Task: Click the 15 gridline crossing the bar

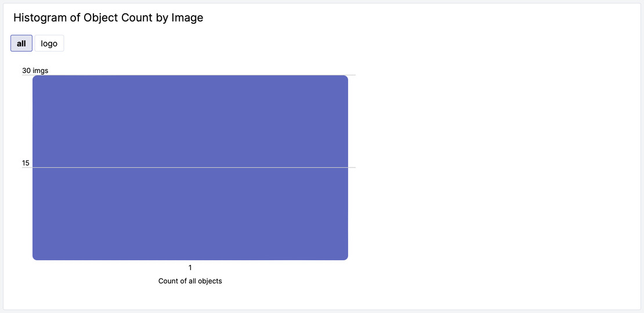Action: click(x=190, y=168)
